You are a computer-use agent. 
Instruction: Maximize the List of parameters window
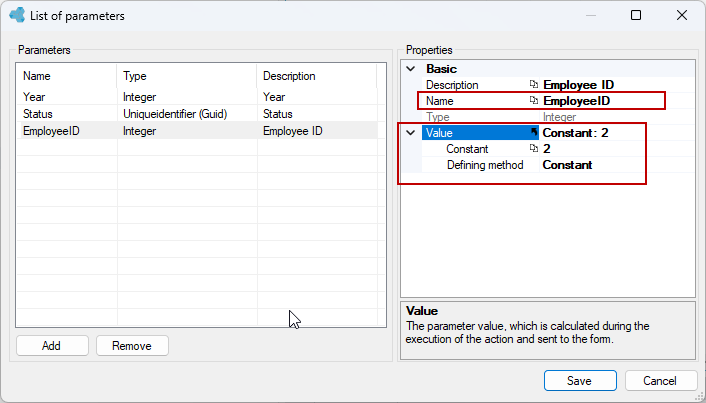[x=636, y=15]
